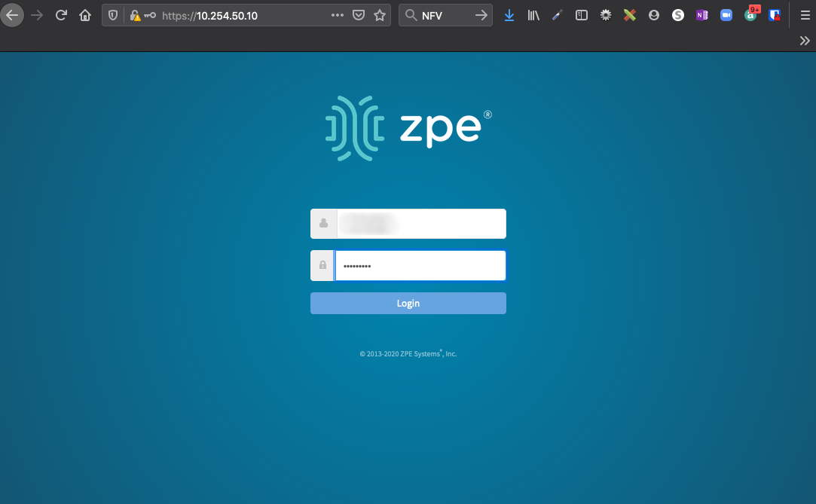Open the Zoom extension icon
816x504 pixels.
click(726, 15)
